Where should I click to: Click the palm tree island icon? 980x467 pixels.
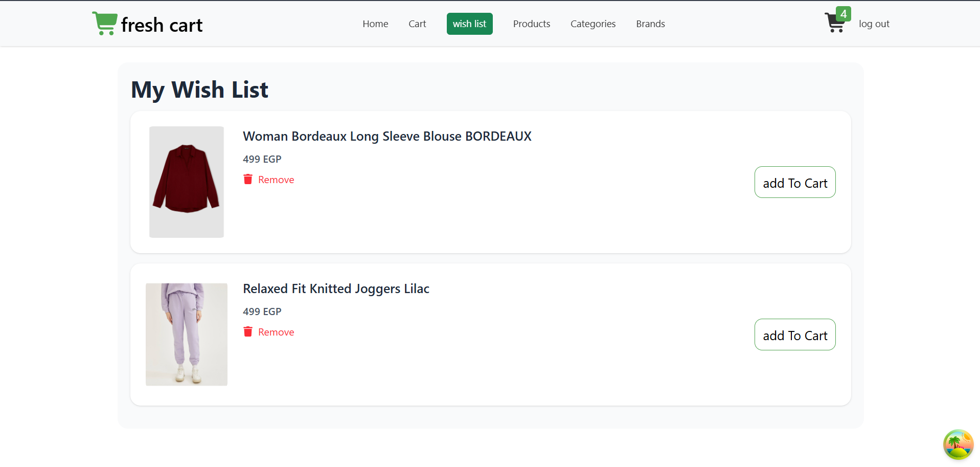[958, 444]
